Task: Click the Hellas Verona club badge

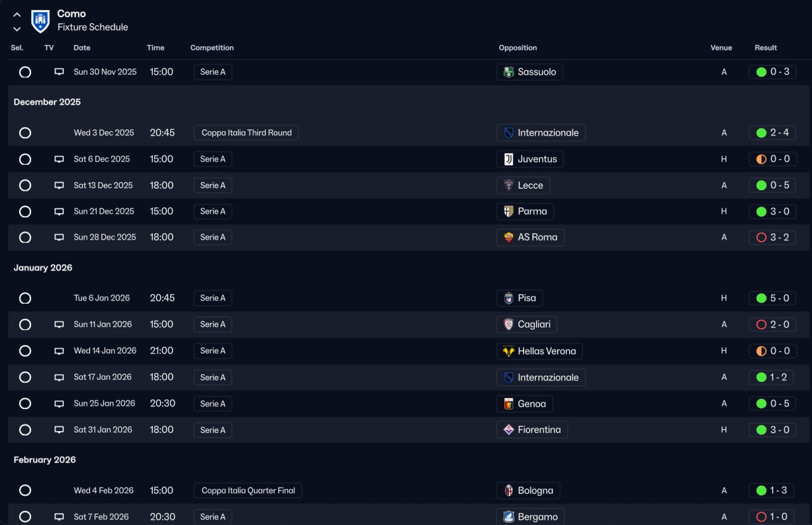Action: point(508,351)
